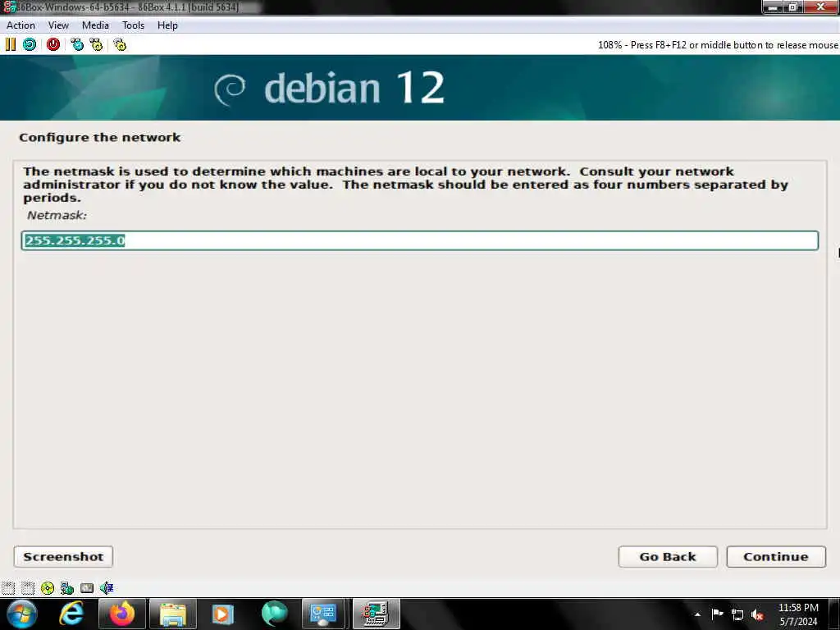840x630 pixels.
Task: Send Ctrl+Alt+Del using the blue gear icon
Action: (x=77, y=44)
